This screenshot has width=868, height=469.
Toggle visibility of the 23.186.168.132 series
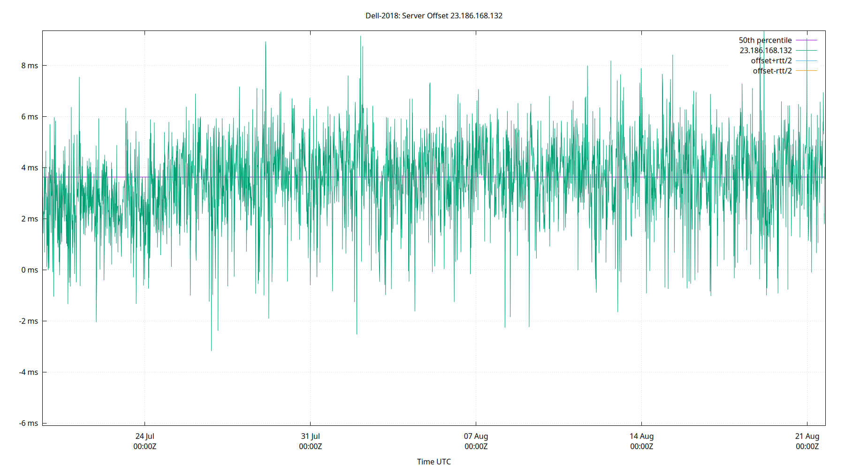766,50
